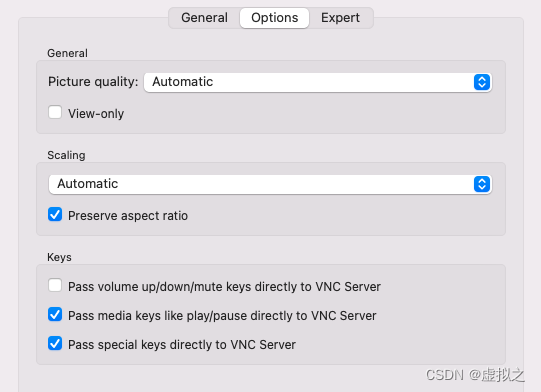Enable the View-only checkbox
This screenshot has width=541, height=392.
coord(55,112)
